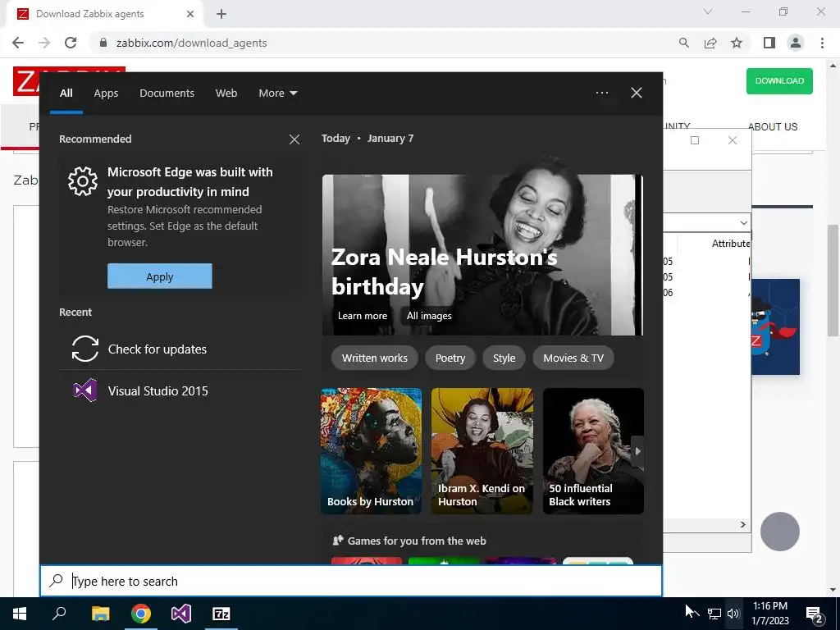Image resolution: width=840 pixels, height=630 pixels.
Task: Switch to the Apps search tab
Action: click(106, 94)
